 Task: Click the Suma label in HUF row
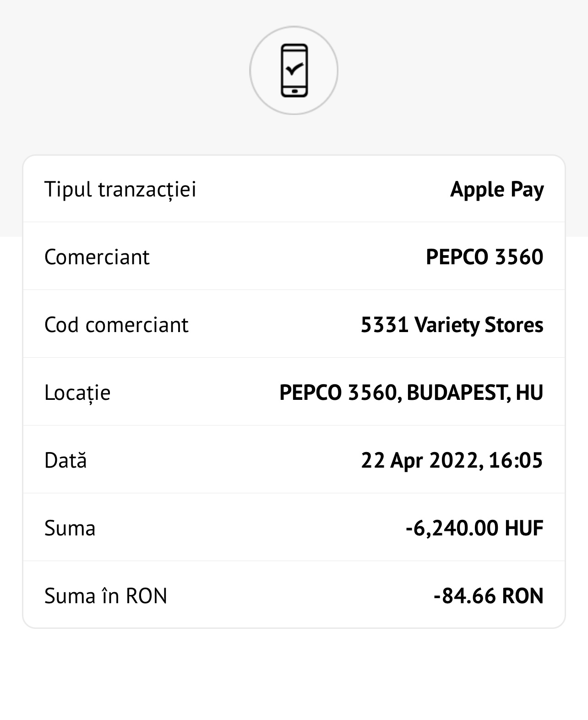coord(70,528)
